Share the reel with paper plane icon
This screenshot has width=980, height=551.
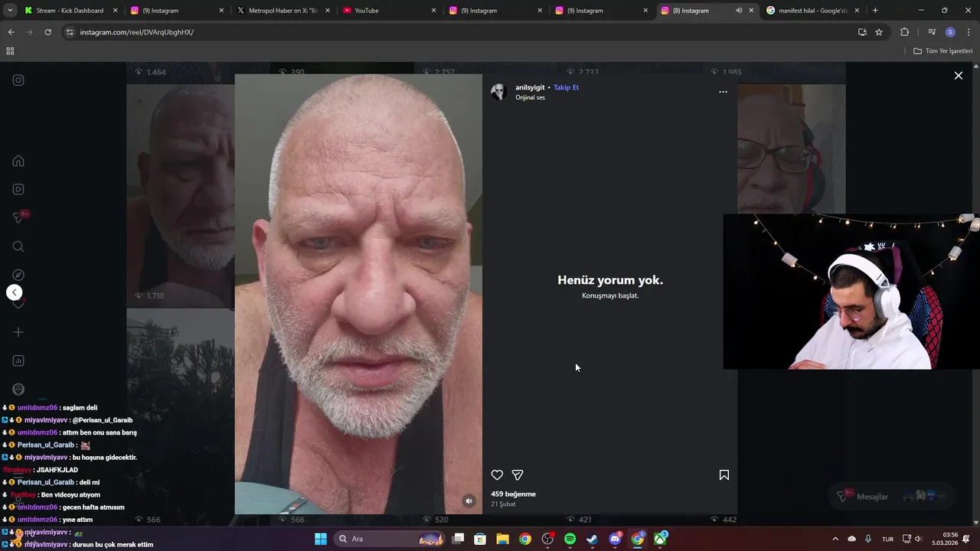pyautogui.click(x=518, y=475)
